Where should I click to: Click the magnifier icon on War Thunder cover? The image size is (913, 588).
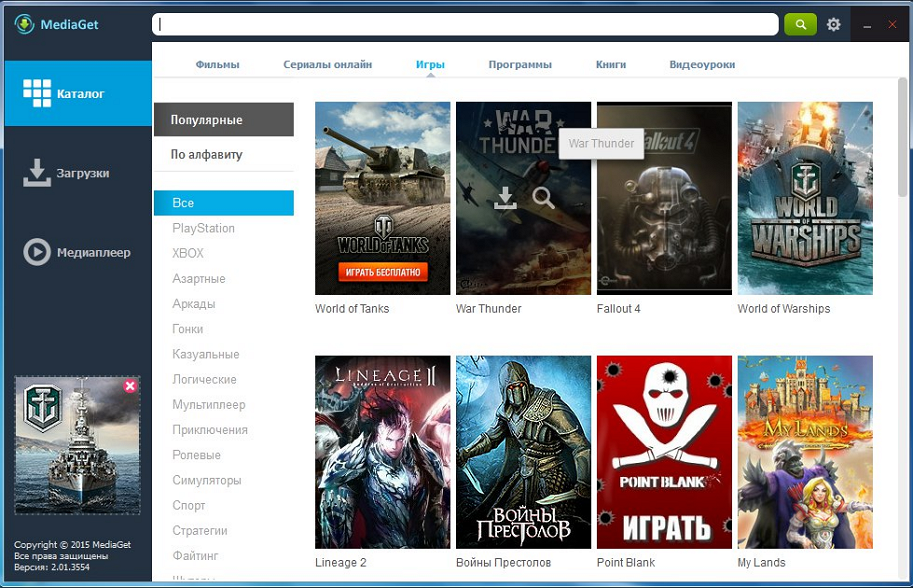[x=543, y=198]
